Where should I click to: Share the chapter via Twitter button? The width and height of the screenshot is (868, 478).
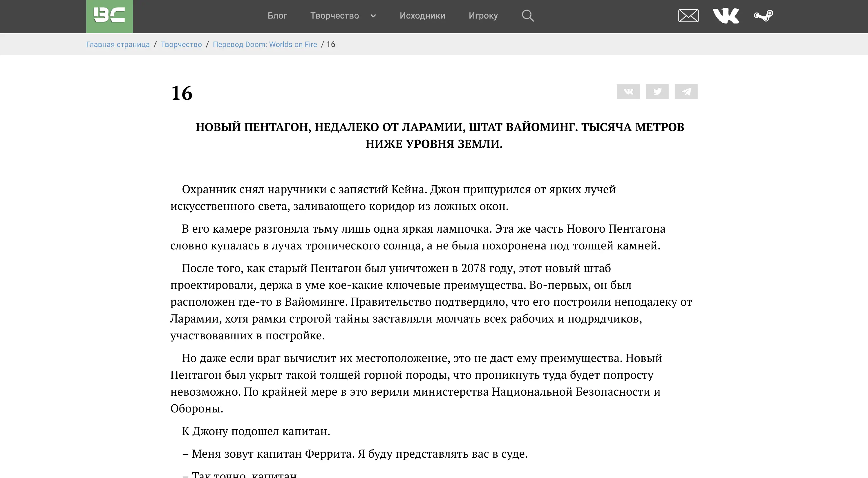(x=657, y=92)
